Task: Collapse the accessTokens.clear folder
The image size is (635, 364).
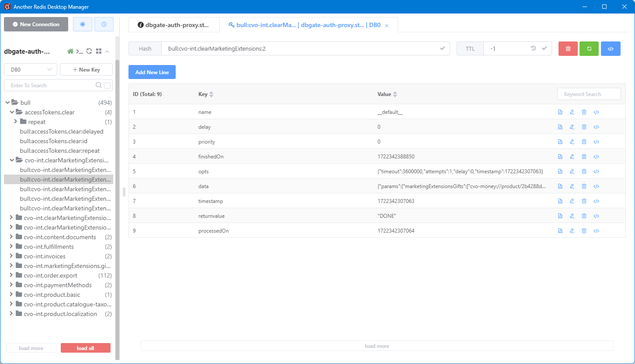Action: (x=13, y=112)
